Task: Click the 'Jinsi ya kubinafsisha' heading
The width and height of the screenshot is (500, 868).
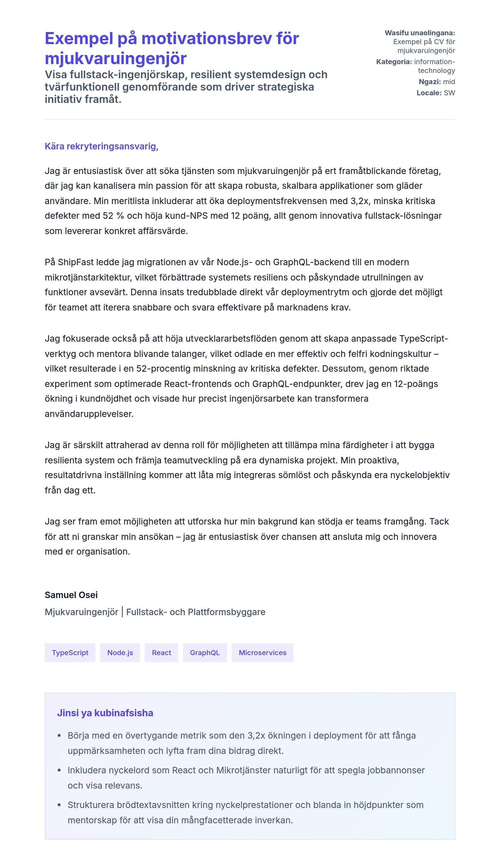Action: pyautogui.click(x=105, y=713)
